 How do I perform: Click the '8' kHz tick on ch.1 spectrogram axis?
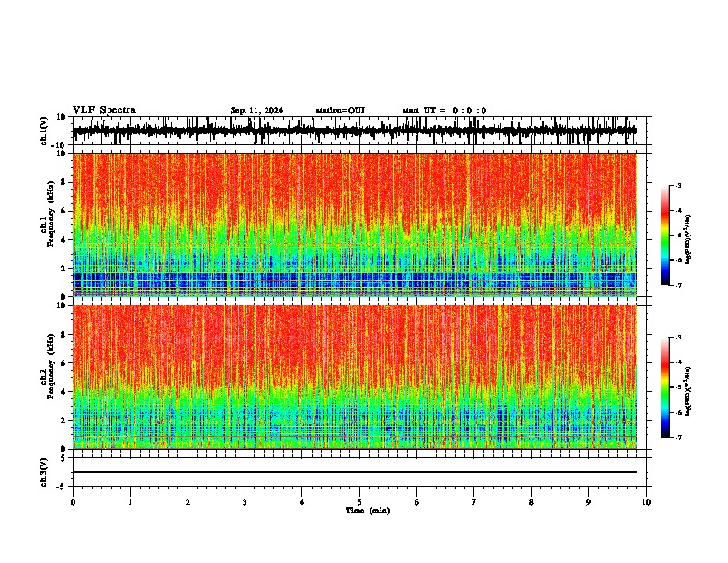click(x=63, y=182)
